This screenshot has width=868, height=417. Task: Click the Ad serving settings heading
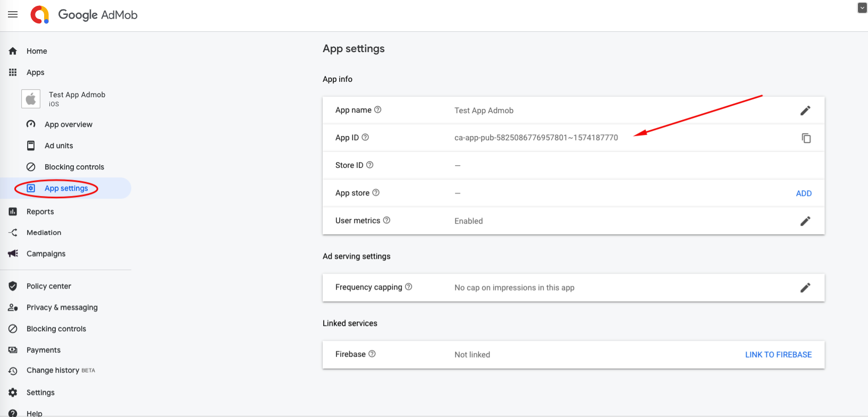pos(357,256)
